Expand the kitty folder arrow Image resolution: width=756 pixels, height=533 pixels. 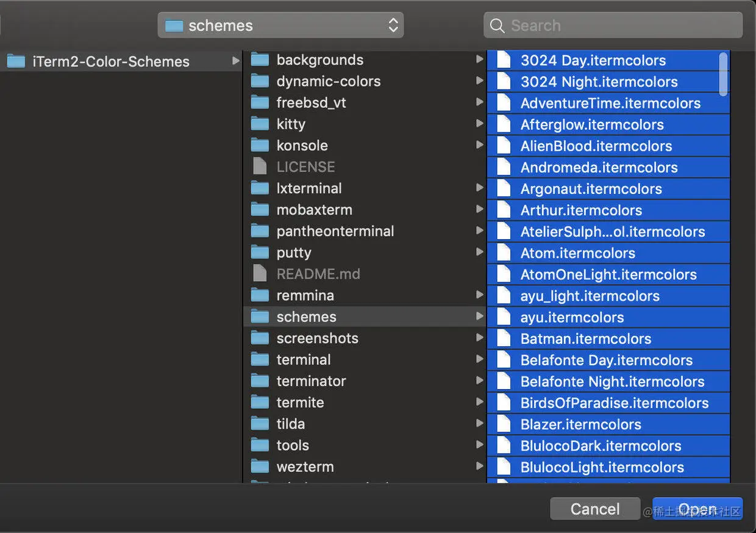[x=480, y=123]
